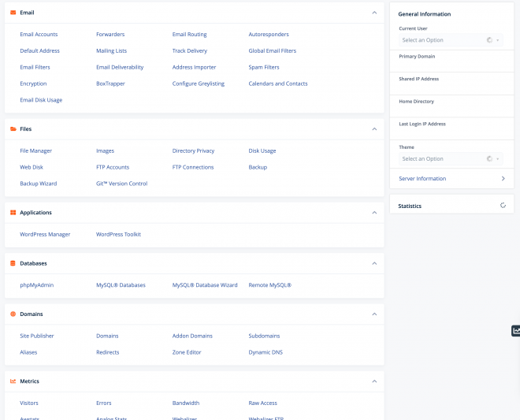Click the Domains section globe icon
Screen dimensions: 520x420
coord(13,314)
